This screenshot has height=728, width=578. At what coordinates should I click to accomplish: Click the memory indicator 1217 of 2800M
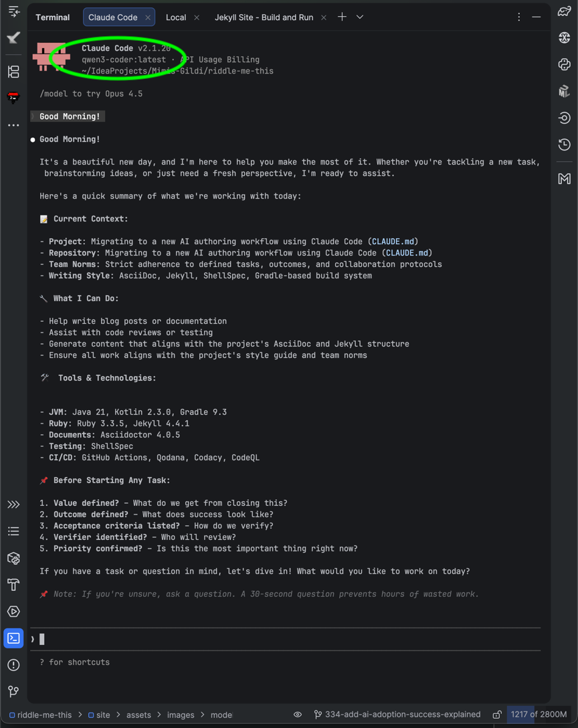[539, 715]
